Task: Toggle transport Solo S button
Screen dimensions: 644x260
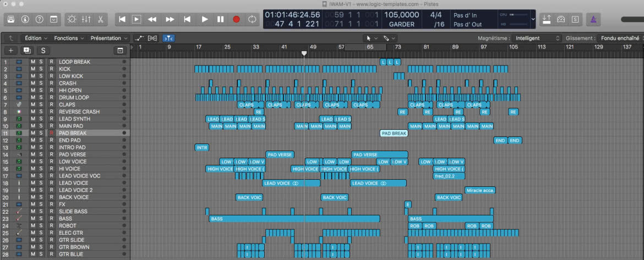Action: click(575, 19)
